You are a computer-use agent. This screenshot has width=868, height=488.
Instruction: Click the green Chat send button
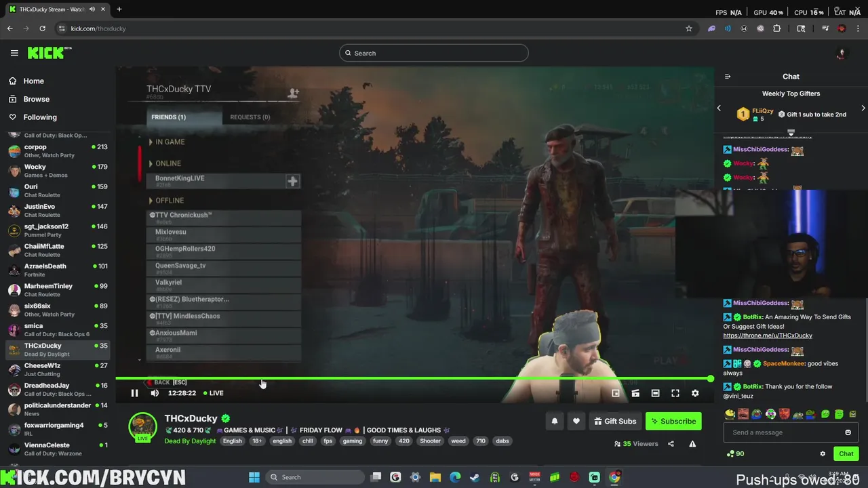[846, 453]
